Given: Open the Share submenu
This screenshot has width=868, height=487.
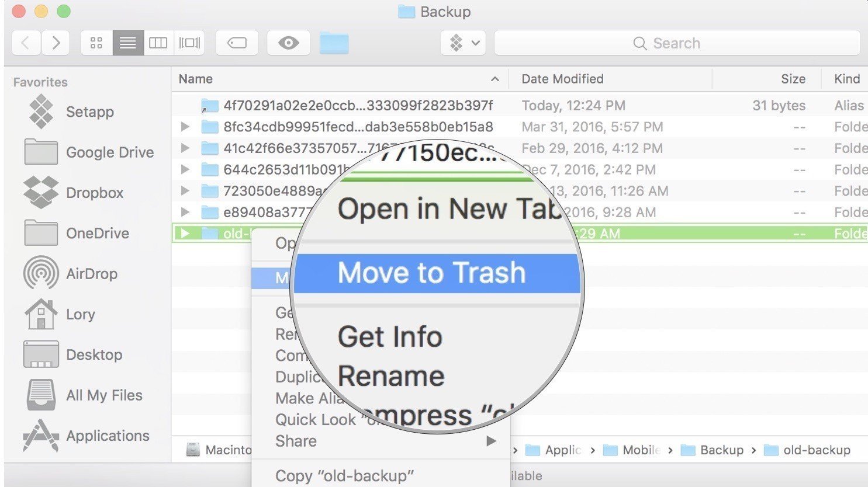Looking at the screenshot, I should coord(381,441).
